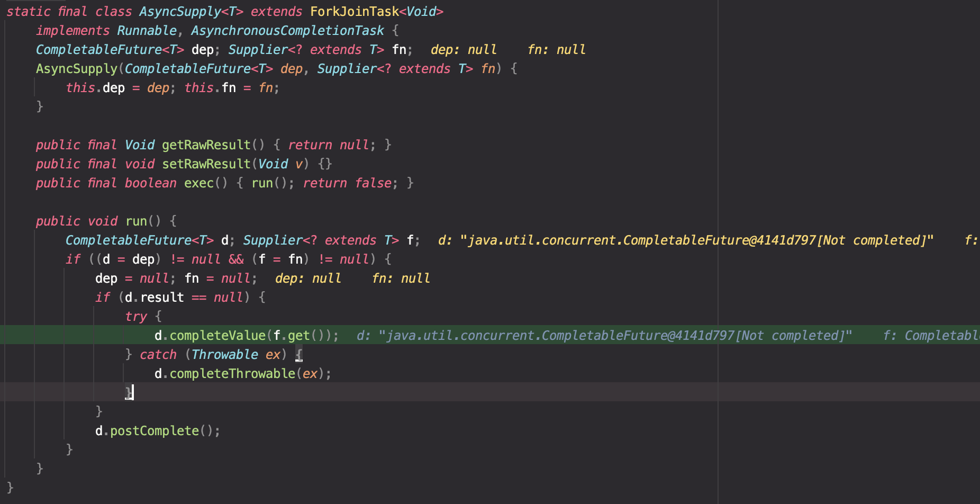Click the try keyword
The width and height of the screenshot is (980, 504).
[x=136, y=317]
